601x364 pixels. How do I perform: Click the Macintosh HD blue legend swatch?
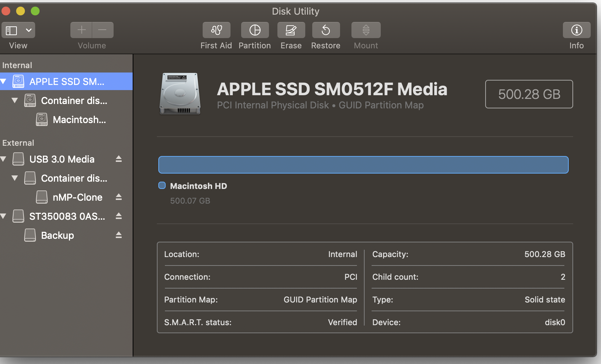pos(162,185)
